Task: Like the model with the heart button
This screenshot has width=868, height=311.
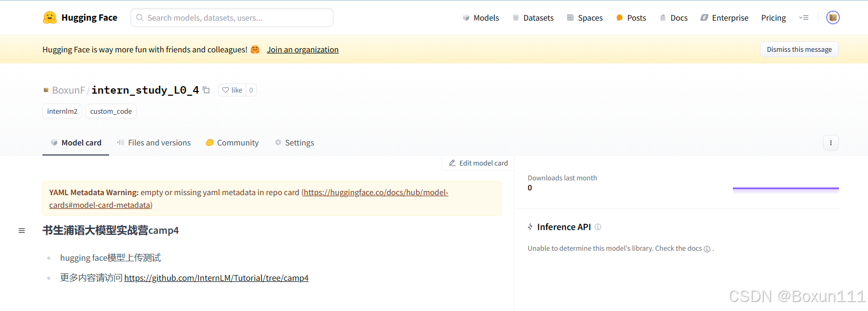Action: (232, 90)
